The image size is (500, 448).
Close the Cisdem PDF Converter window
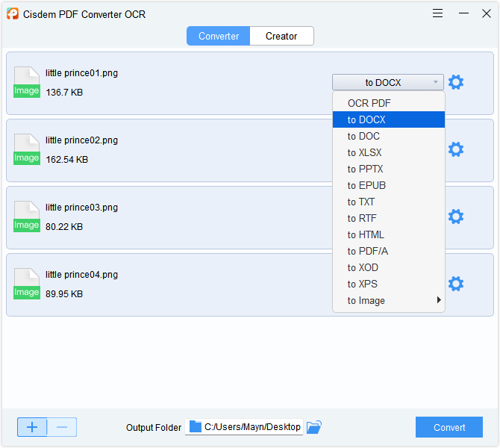[487, 13]
